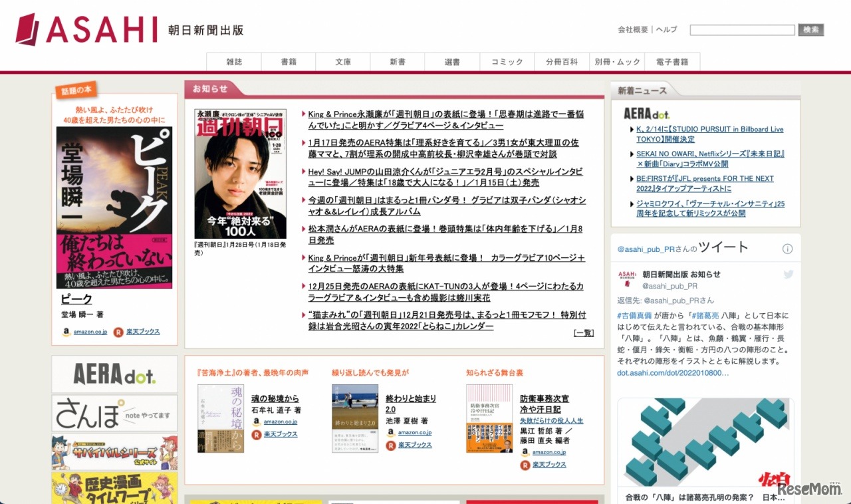The image size is (851, 504).
Task: Open 楽天ブックス link for 終わりと始まり 2.0
Action: click(414, 445)
